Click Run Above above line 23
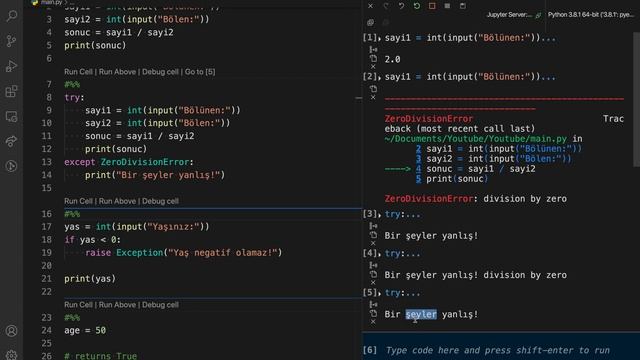 [117, 305]
